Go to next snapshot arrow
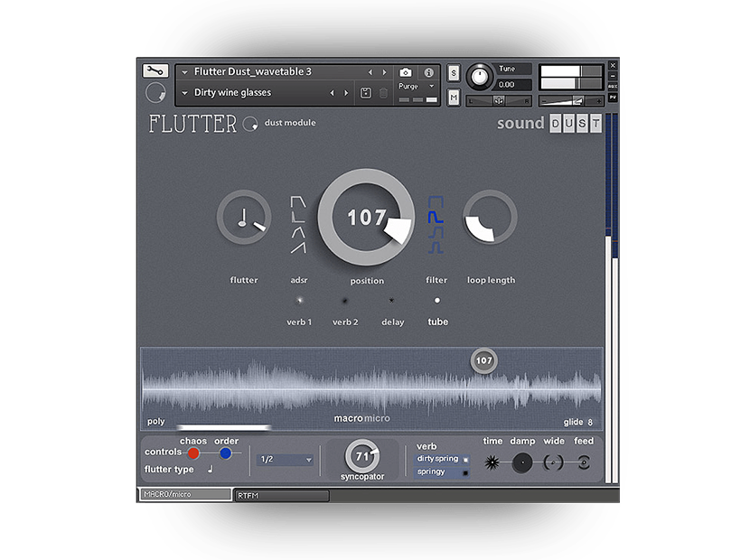This screenshot has height=560, width=750. [346, 93]
